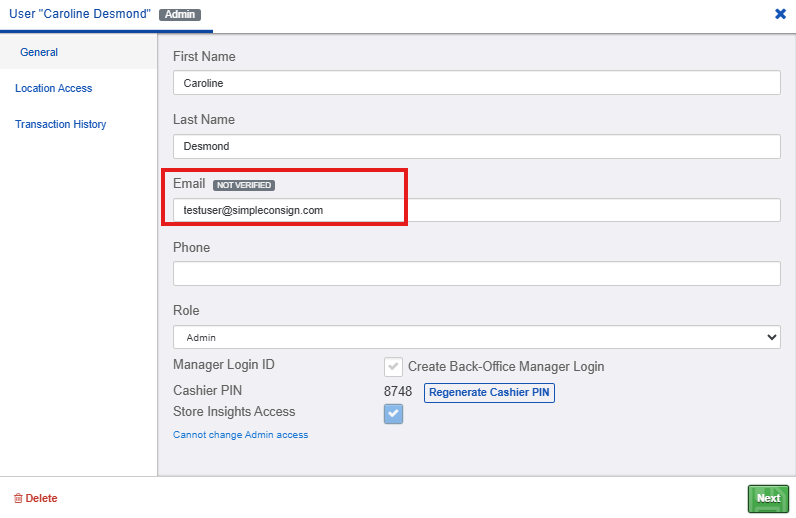796x518 pixels.
Task: Click the Store Insights Access label
Action: click(x=234, y=411)
